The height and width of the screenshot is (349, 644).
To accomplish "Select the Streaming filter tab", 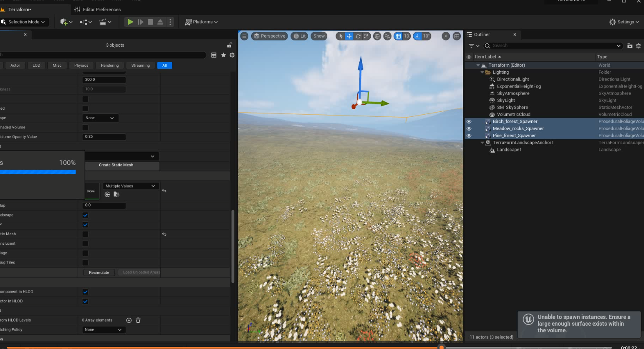I will tap(140, 65).
